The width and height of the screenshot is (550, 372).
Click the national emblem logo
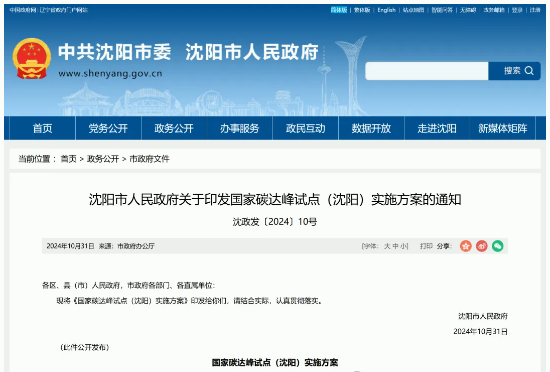pos(32,58)
